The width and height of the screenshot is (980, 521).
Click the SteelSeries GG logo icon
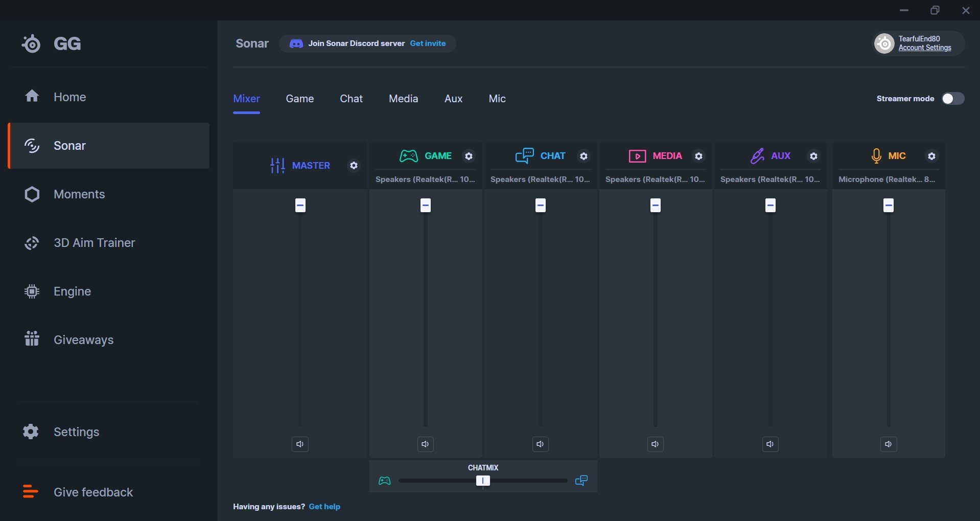(31, 44)
